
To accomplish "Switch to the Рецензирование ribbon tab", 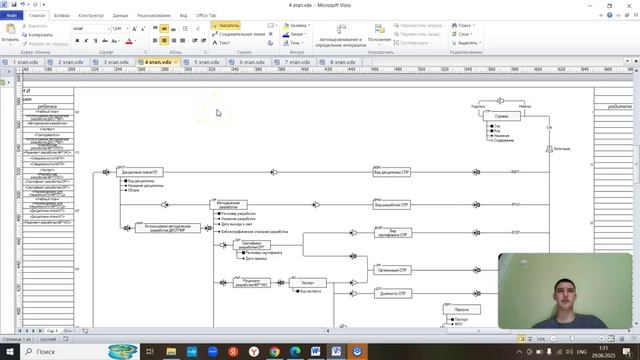I will pyautogui.click(x=154, y=16).
